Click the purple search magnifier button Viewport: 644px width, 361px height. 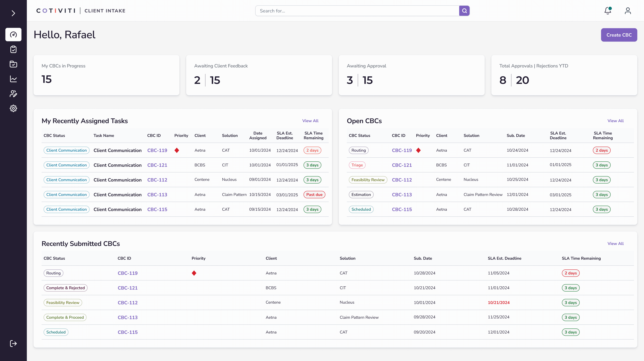[x=464, y=11]
